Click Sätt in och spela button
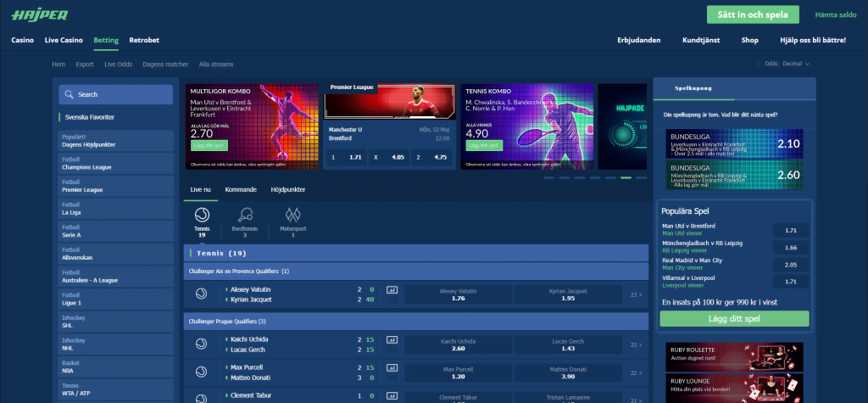Viewport: 868px width, 403px height. [x=753, y=14]
